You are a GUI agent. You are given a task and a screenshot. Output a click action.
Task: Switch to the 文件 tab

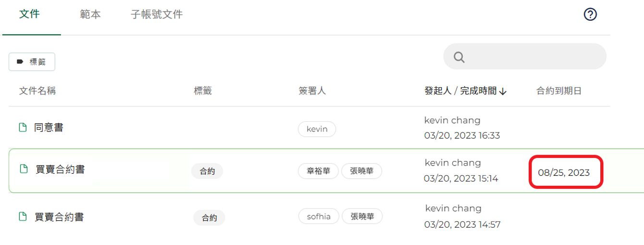point(29,14)
